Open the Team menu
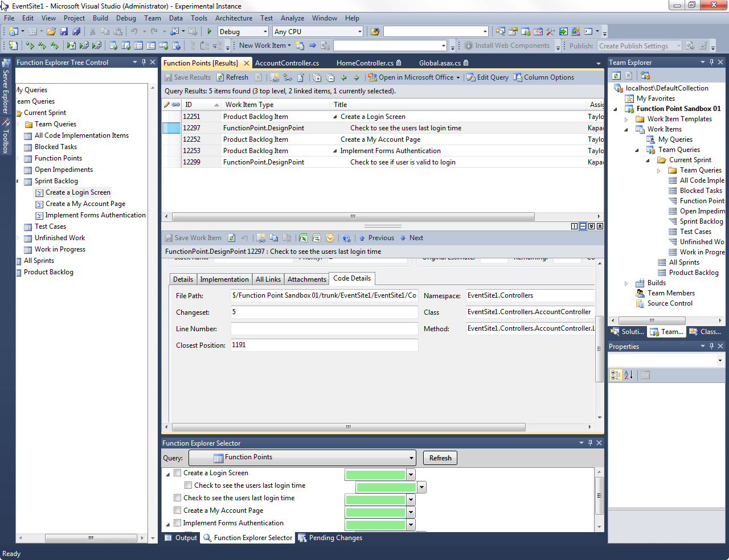This screenshot has height=560, width=729. click(152, 18)
